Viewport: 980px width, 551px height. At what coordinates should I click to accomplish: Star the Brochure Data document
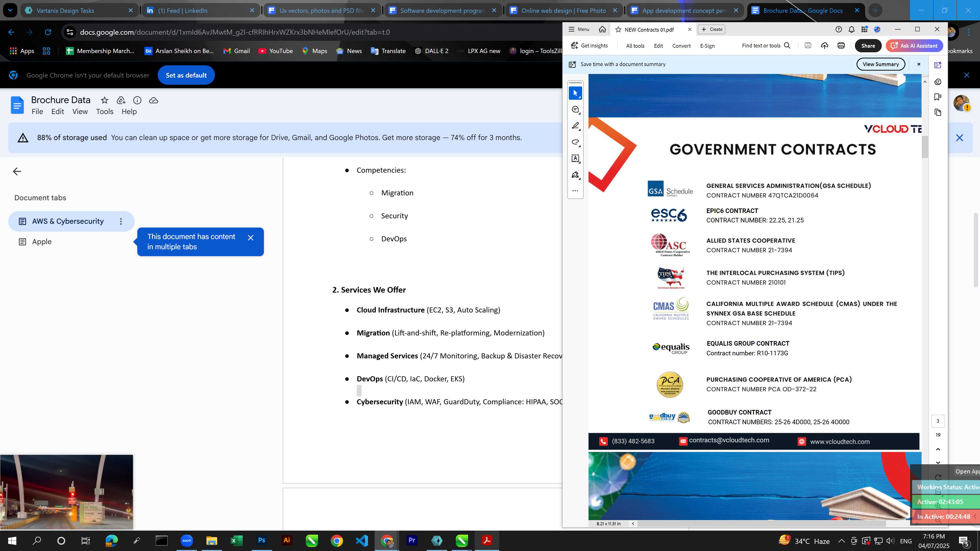click(104, 101)
